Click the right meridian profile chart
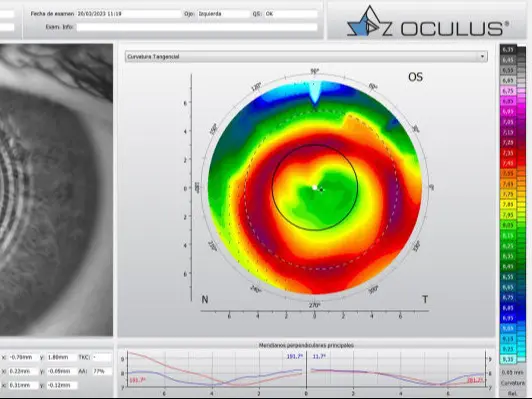Image resolution: width=532 pixels, height=399 pixels. coord(396,369)
